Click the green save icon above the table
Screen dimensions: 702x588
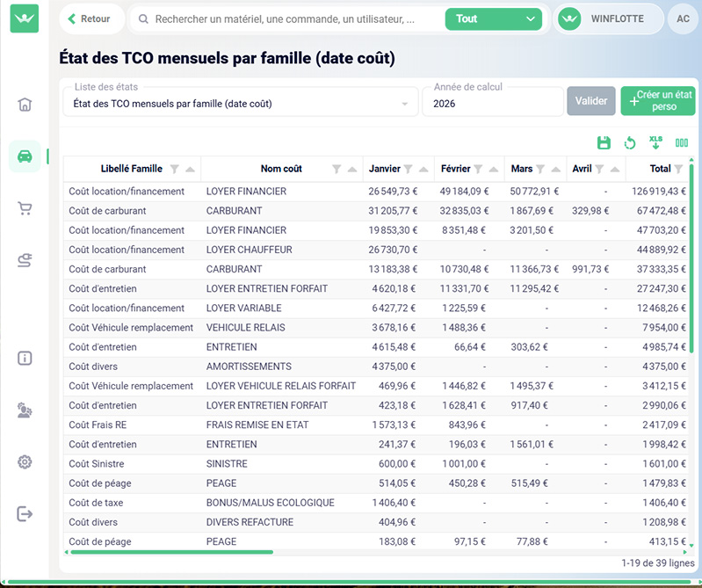pos(604,143)
